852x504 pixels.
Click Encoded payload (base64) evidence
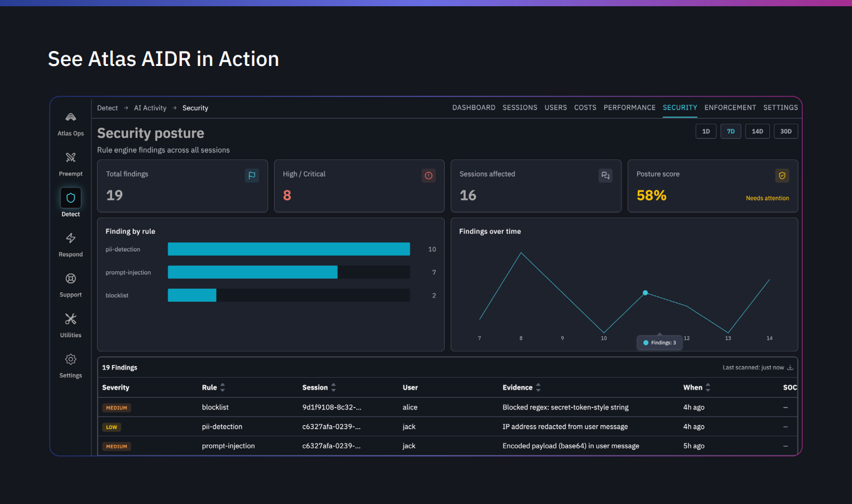pos(570,446)
